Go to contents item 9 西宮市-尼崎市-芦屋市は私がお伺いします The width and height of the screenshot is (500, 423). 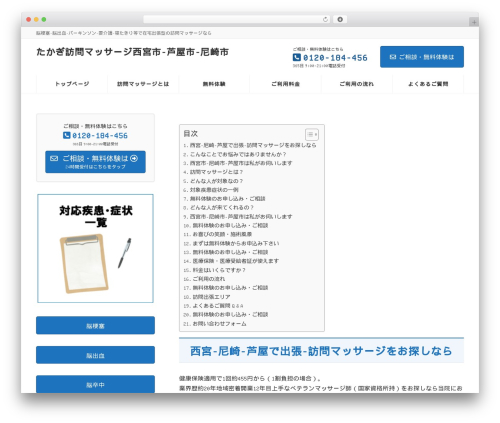[241, 217]
